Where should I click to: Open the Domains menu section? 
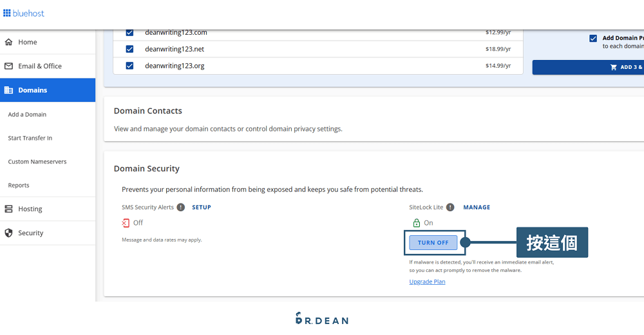(x=32, y=90)
